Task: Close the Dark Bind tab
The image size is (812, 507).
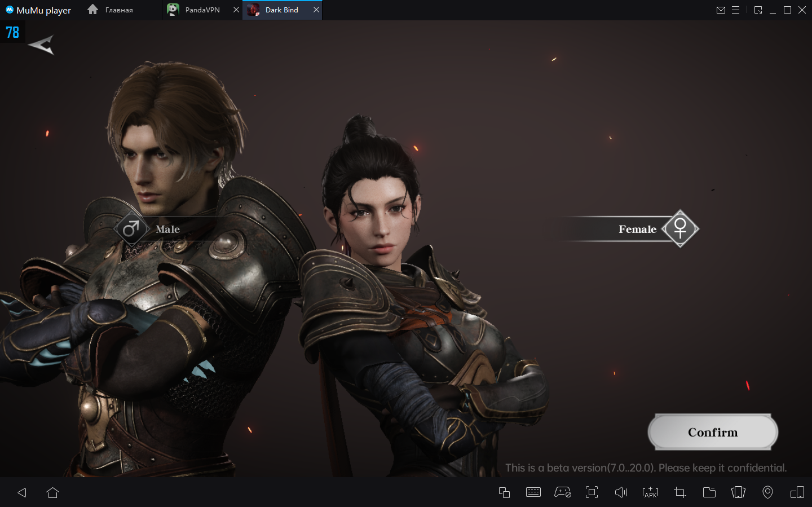Action: click(316, 10)
